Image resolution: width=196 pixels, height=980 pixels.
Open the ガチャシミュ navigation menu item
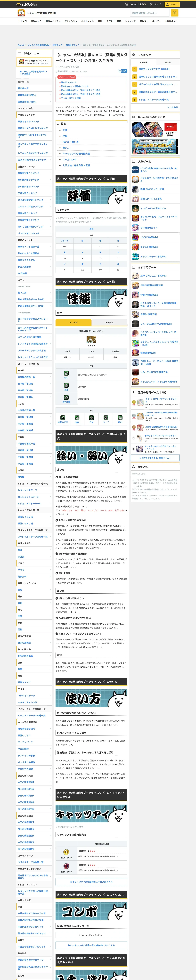coord(71,21)
